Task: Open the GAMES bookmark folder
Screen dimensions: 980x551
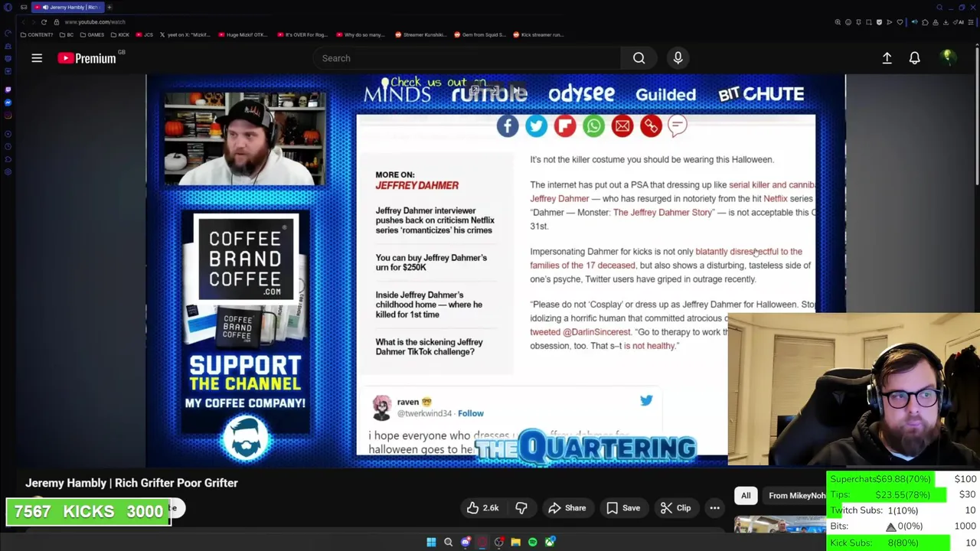Action: coord(92,34)
